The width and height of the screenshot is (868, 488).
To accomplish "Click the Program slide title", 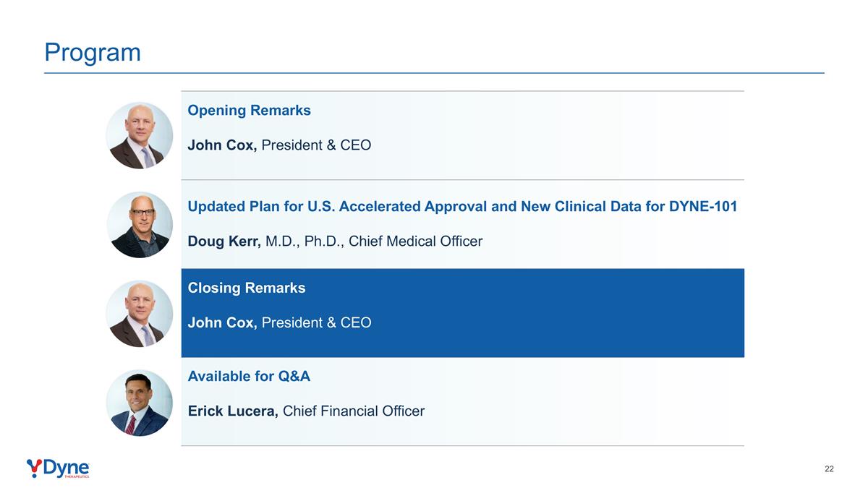I will [93, 53].
